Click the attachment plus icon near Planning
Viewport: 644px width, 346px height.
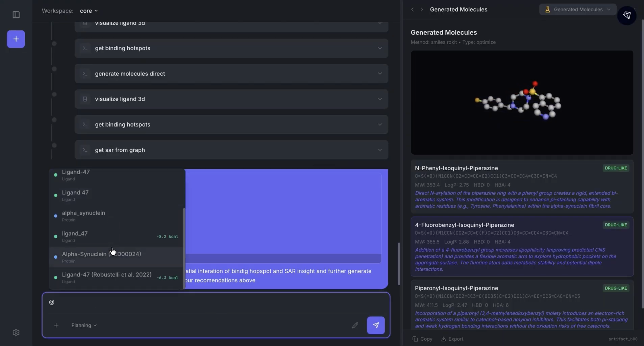(56, 325)
